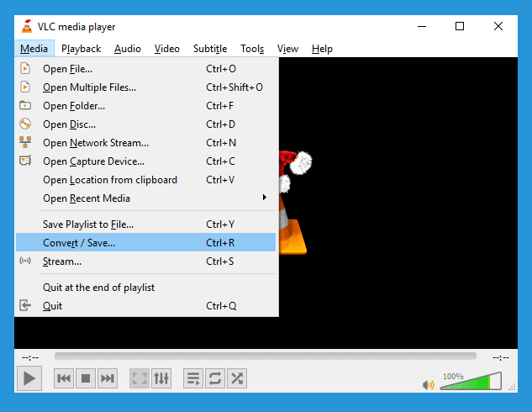Toggle the playlist view icon
This screenshot has width=532, height=412.
pos(193,378)
